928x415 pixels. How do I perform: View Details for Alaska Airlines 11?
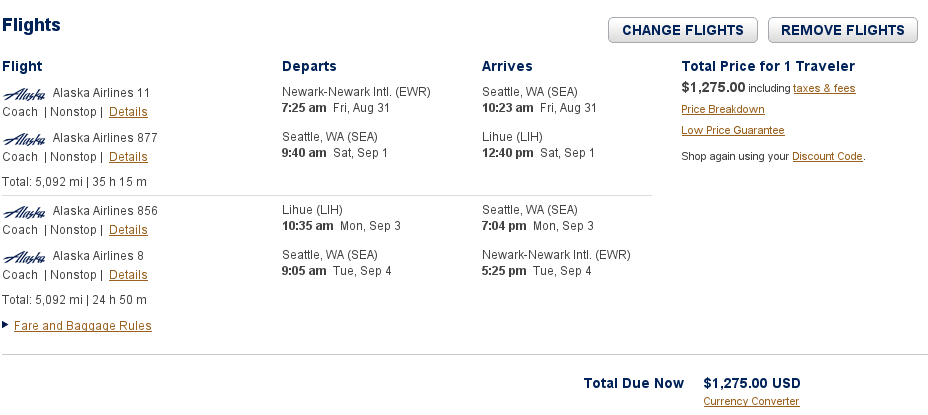tap(128, 112)
